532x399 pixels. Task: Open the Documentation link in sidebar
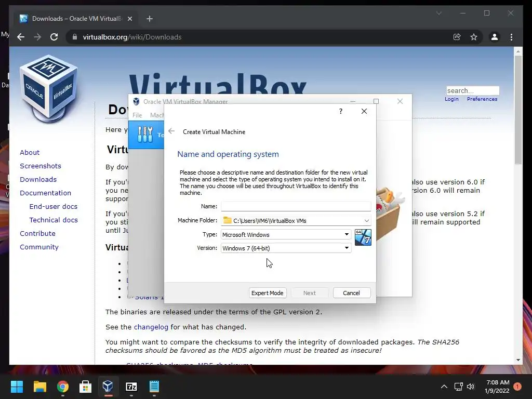[x=46, y=193]
